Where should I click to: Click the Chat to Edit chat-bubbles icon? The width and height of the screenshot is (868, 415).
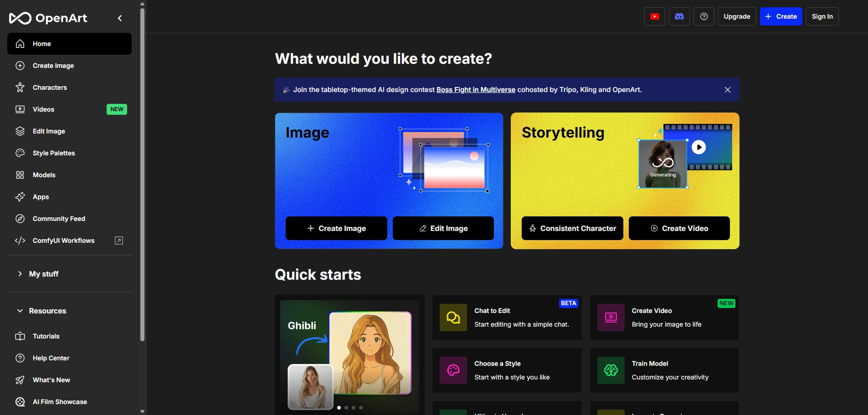pos(453,318)
